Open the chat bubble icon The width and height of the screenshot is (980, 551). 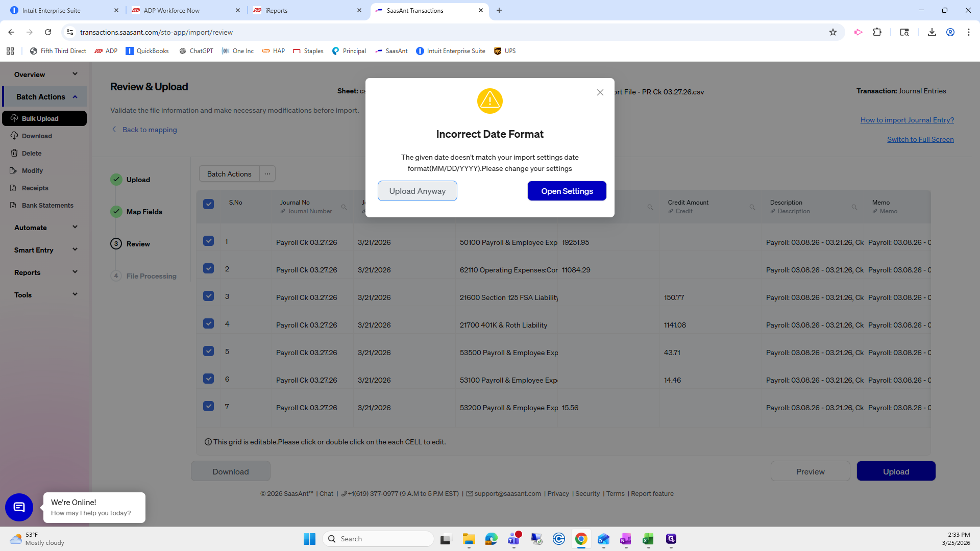point(19,507)
